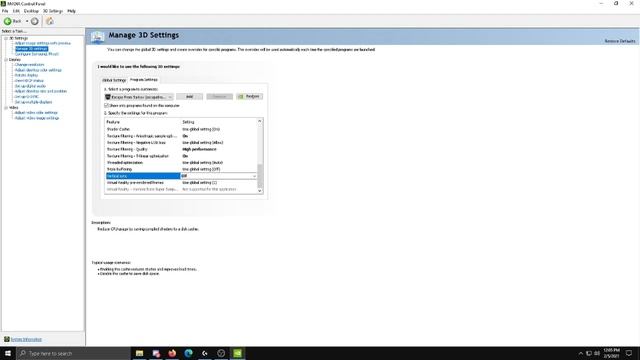
Task: Open the Back history dropdown arrow
Action: 27,21
